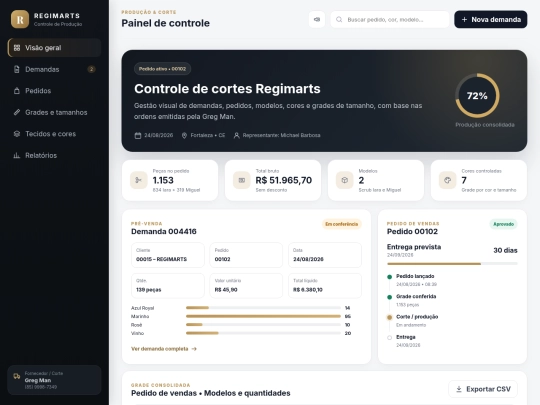
Task: Click the calendar icon in banner
Action: 138,135
